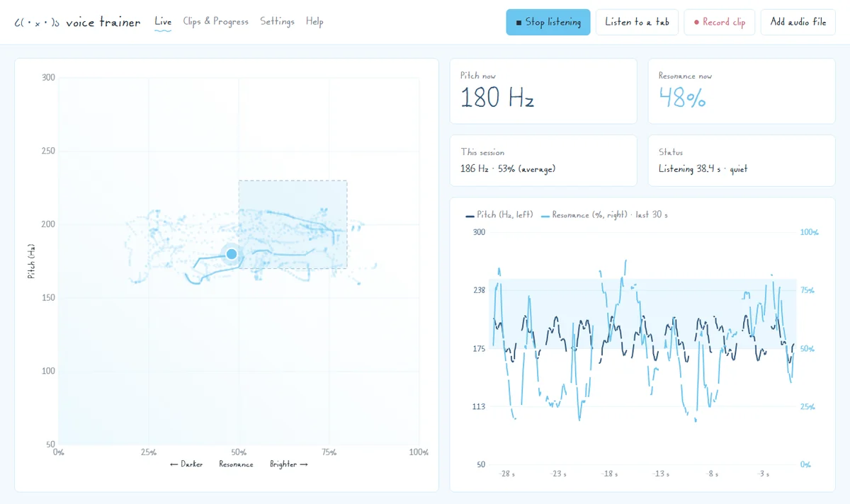Image resolution: width=850 pixels, height=504 pixels.
Task: Click the -28 s time axis tick
Action: (507, 474)
